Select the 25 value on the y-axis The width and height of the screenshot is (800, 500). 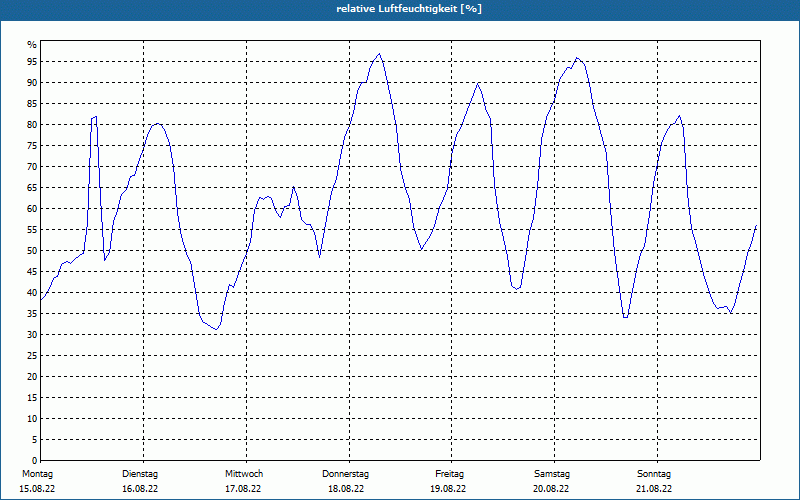32,356
